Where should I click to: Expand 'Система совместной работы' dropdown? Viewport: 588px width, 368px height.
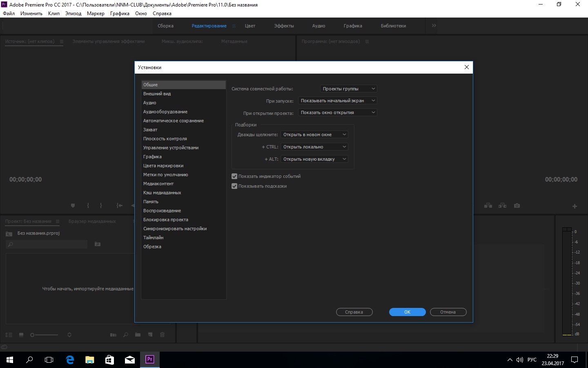pos(348,89)
